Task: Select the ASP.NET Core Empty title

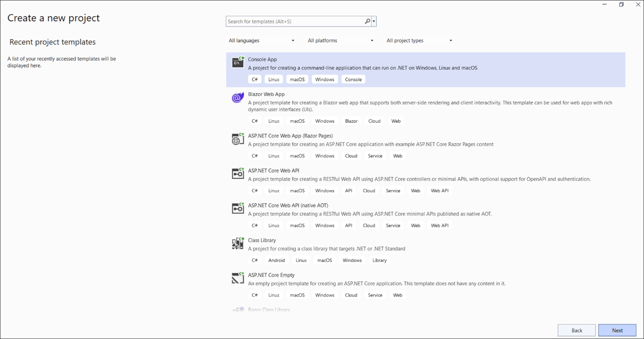Action: pos(271,275)
